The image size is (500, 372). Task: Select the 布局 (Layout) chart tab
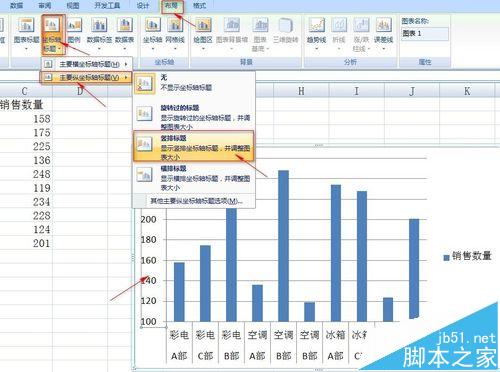172,5
